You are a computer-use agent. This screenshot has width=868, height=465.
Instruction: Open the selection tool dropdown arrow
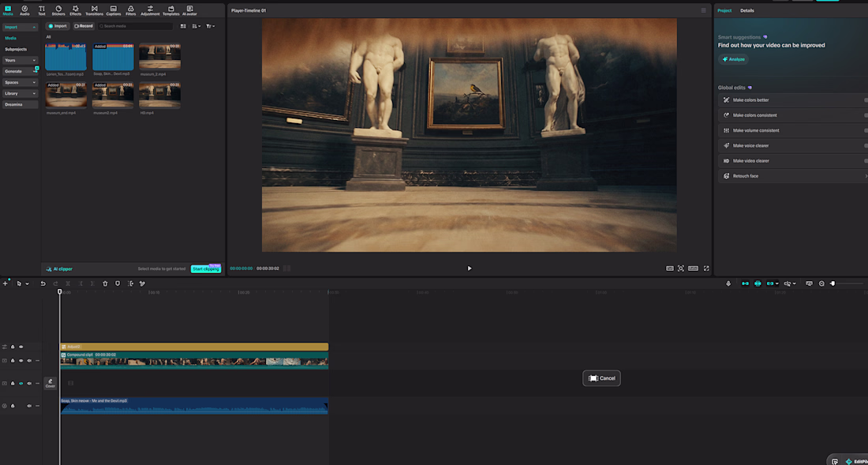27,283
